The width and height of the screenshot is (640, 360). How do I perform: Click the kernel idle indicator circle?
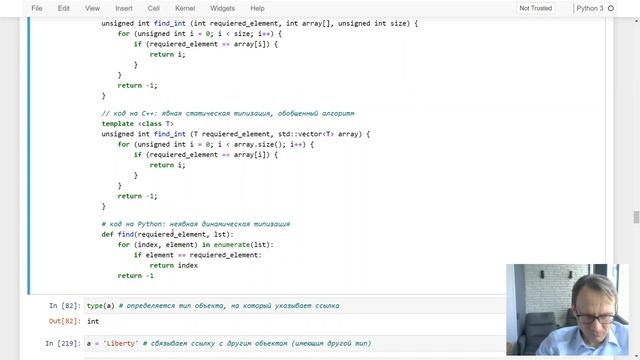click(611, 8)
